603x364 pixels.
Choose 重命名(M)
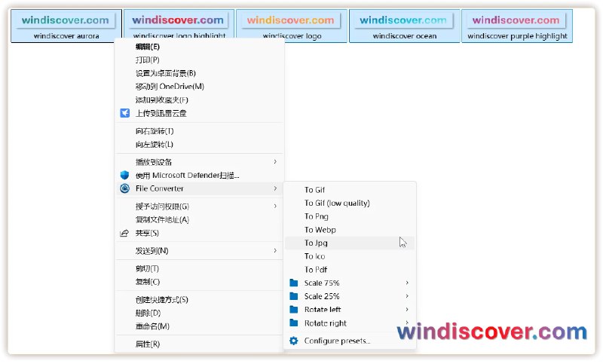tap(199, 326)
